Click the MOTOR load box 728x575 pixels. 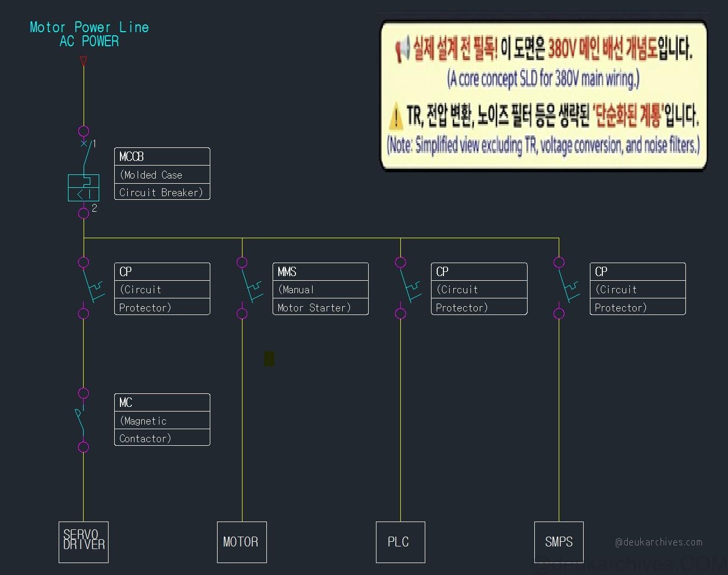click(242, 542)
